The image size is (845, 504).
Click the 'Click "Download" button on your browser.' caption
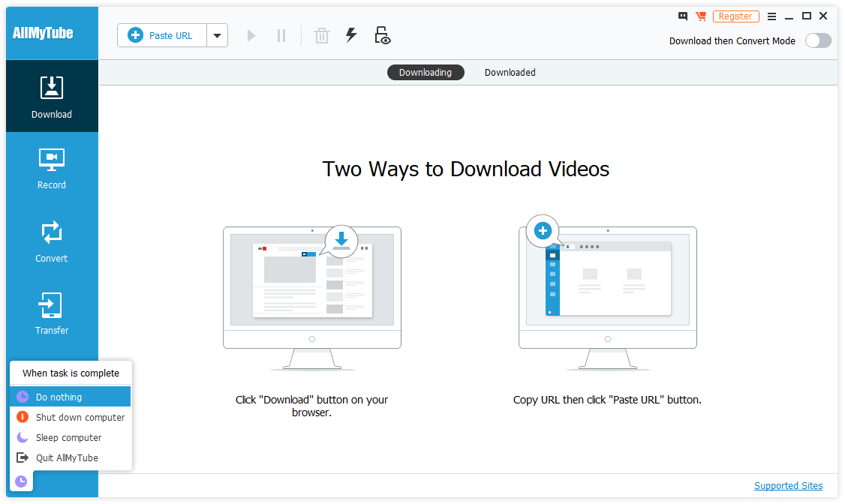pyautogui.click(x=311, y=406)
